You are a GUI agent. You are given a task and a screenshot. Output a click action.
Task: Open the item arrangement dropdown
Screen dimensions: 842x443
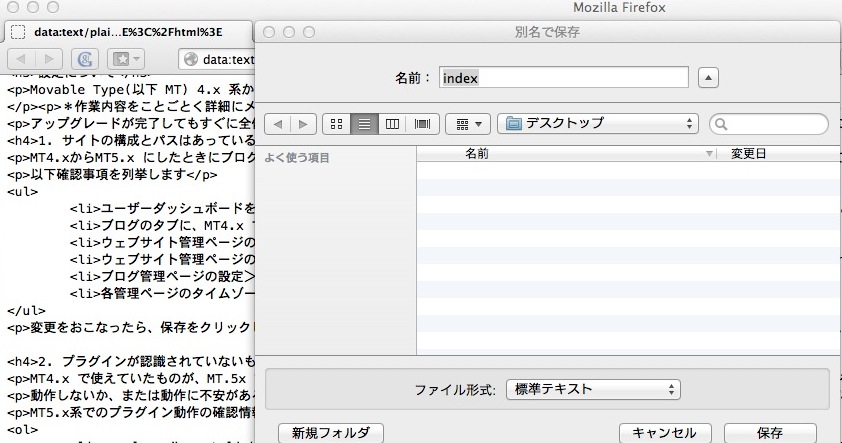click(x=467, y=124)
